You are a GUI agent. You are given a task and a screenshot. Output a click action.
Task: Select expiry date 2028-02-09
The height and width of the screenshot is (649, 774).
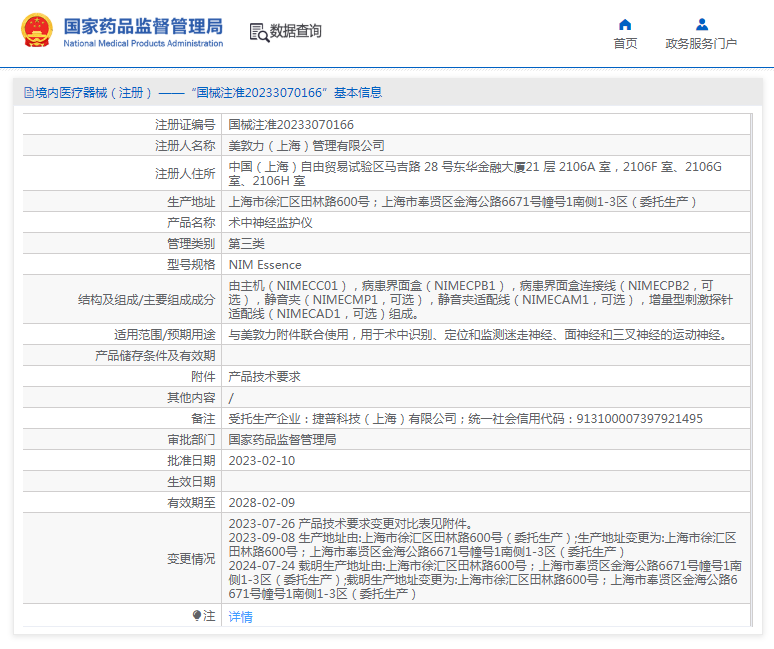point(262,503)
